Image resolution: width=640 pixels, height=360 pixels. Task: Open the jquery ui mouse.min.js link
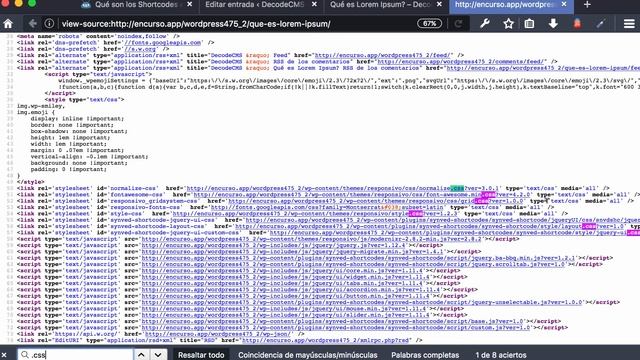tap(285, 309)
